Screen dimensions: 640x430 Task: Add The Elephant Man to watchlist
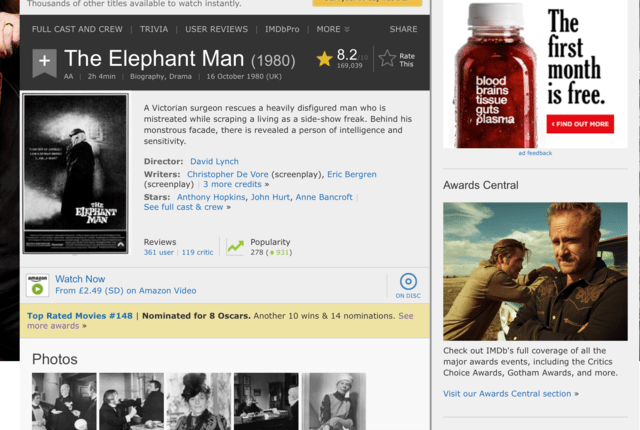(44, 63)
